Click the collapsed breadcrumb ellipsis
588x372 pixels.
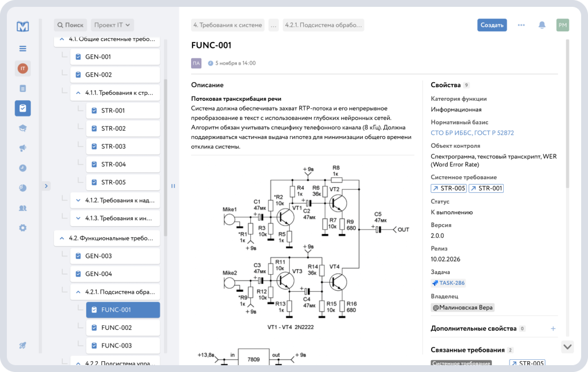pos(273,25)
